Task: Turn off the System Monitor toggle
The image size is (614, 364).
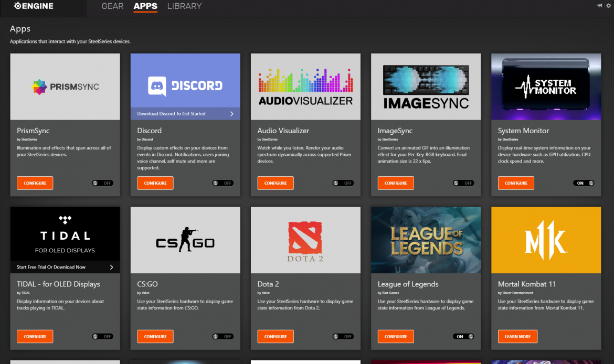Action: pyautogui.click(x=584, y=183)
